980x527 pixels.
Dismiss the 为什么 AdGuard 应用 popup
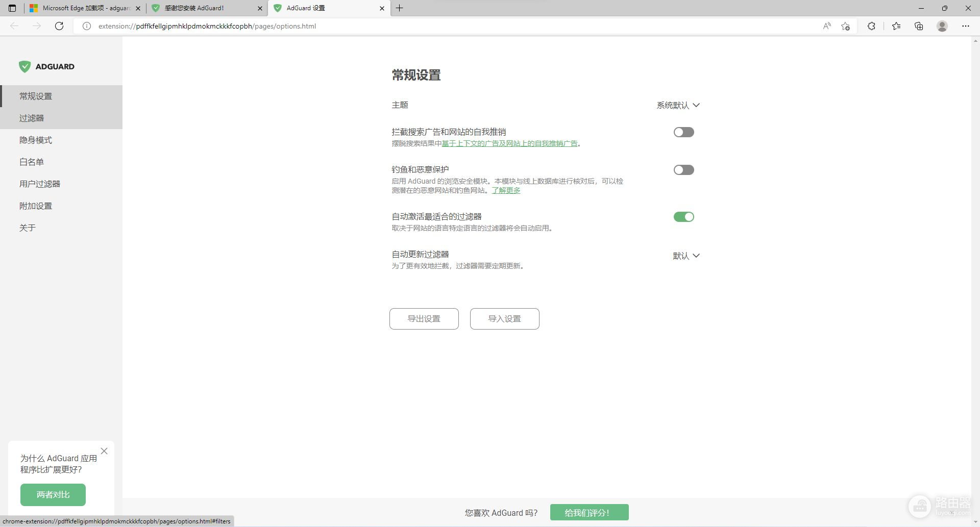coord(104,451)
